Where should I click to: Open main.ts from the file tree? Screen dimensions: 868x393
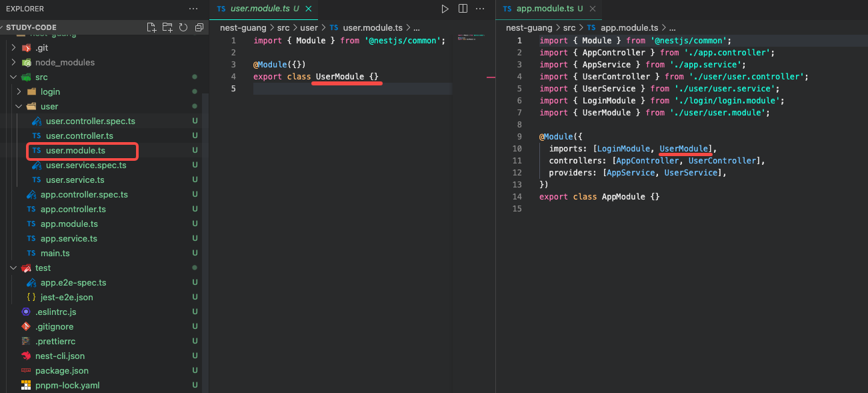point(104,254)
